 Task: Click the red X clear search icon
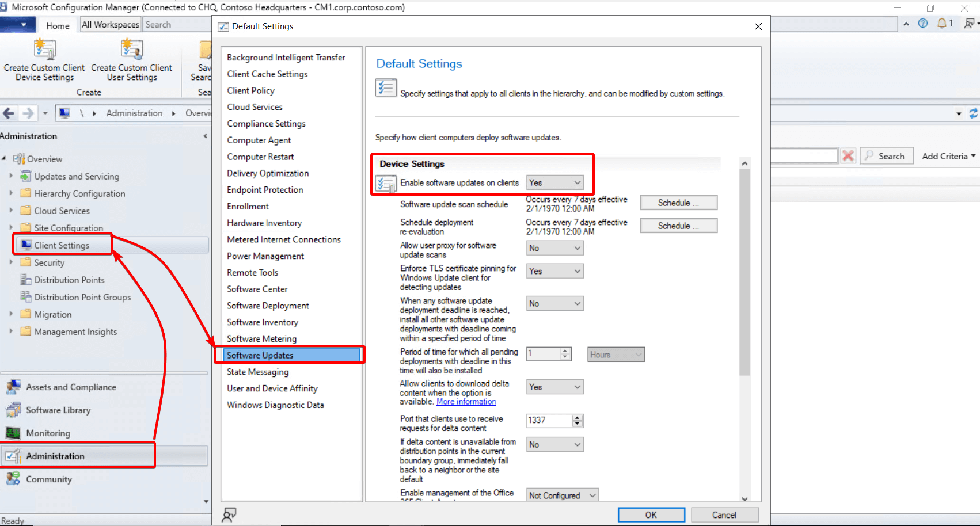point(848,156)
